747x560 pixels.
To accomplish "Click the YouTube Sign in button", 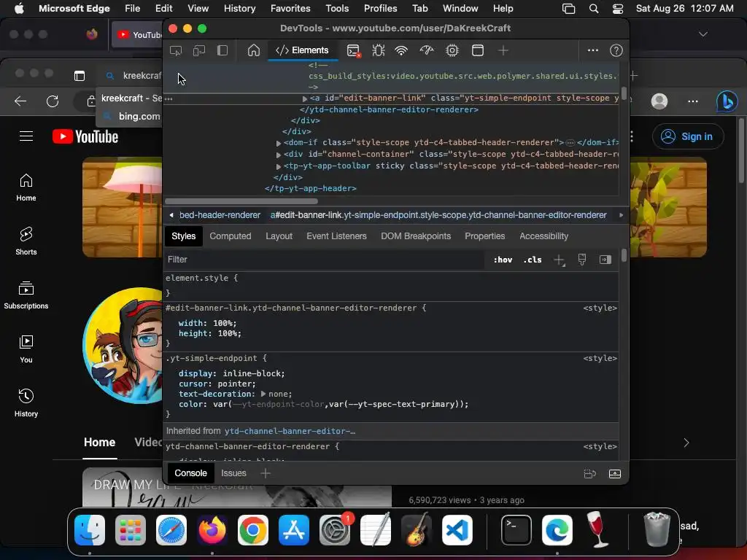I will coord(687,136).
